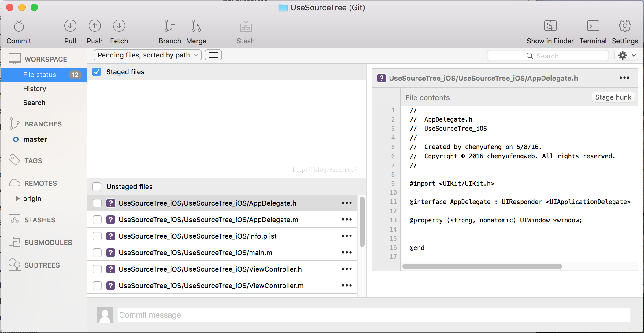The width and height of the screenshot is (644, 333).
Task: Select the Search menu item
Action: (34, 103)
